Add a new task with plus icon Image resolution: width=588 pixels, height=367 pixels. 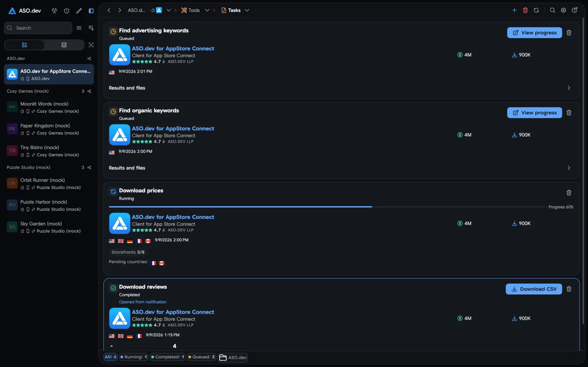(x=514, y=10)
